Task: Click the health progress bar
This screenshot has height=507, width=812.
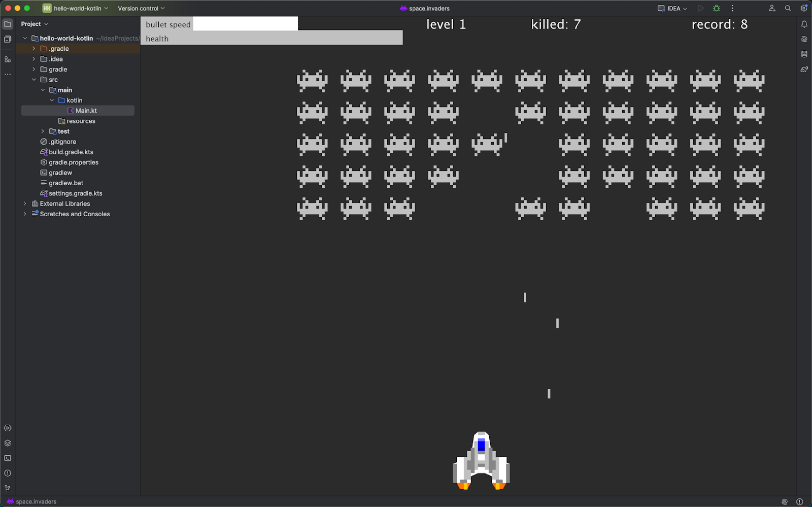Action: pyautogui.click(x=272, y=38)
